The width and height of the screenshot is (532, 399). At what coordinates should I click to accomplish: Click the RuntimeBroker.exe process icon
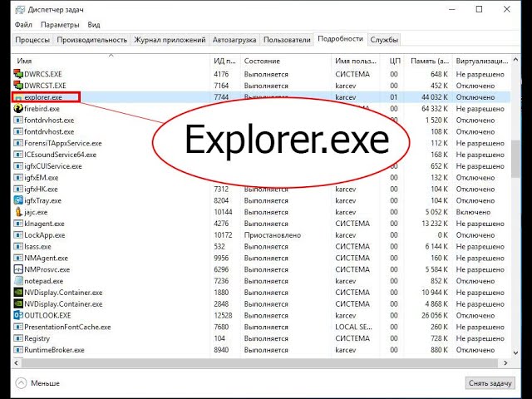(18, 350)
